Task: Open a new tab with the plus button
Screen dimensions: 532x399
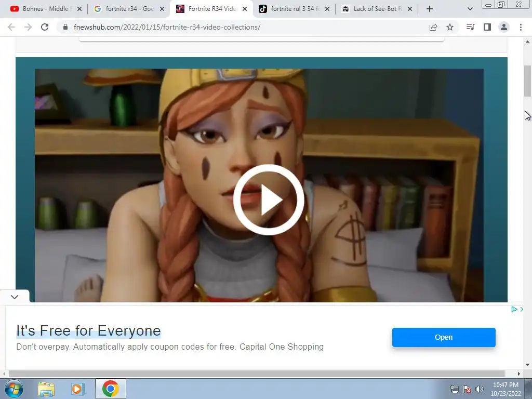Action: pyautogui.click(x=430, y=9)
